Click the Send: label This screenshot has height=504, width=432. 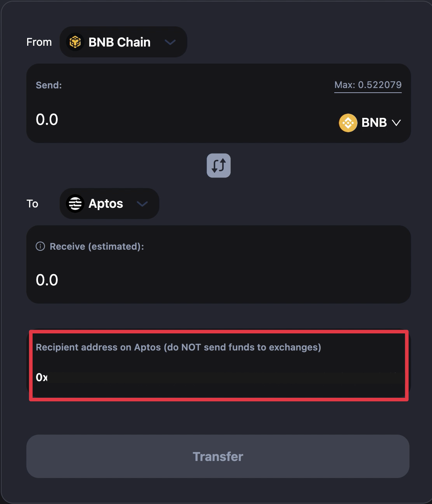(49, 85)
